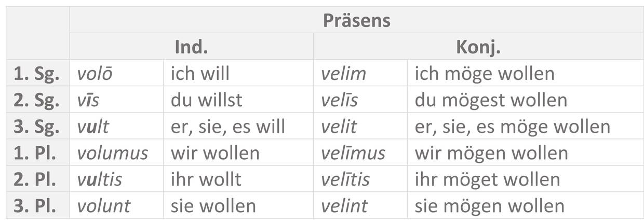
Task: Click the 2. Sg. row label
Action: (37, 100)
